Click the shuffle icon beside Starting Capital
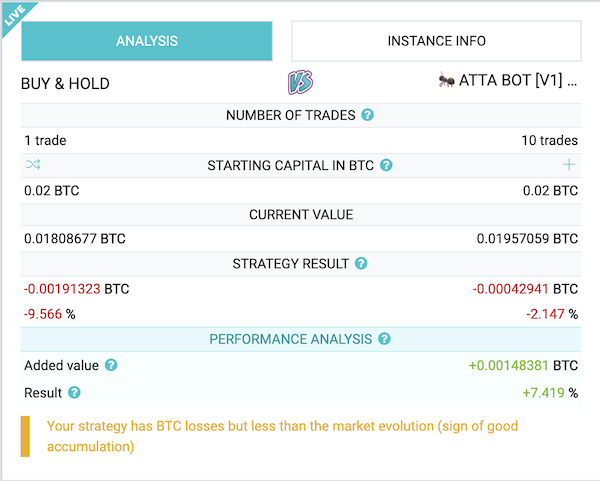The width and height of the screenshot is (600, 481). click(x=33, y=165)
